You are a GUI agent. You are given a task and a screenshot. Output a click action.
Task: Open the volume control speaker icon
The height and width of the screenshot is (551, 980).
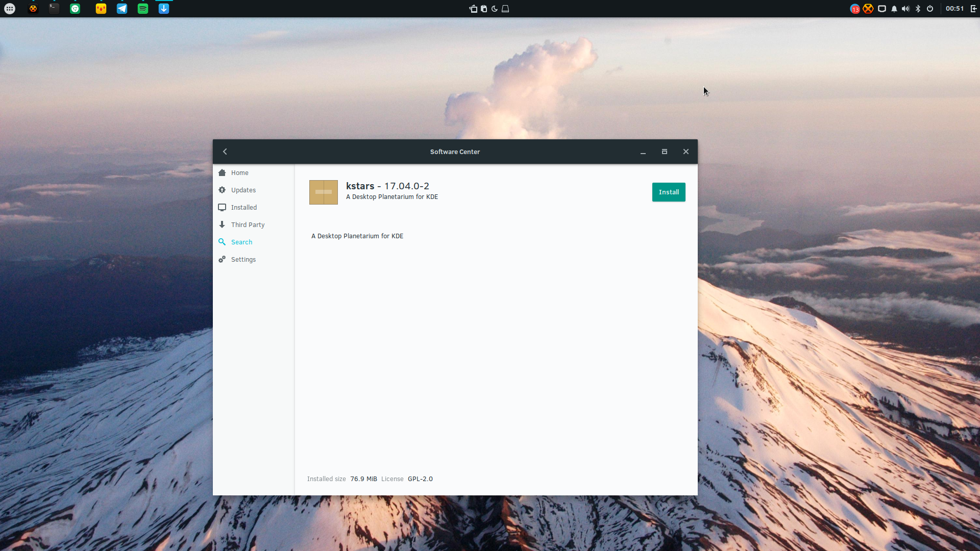click(x=905, y=9)
